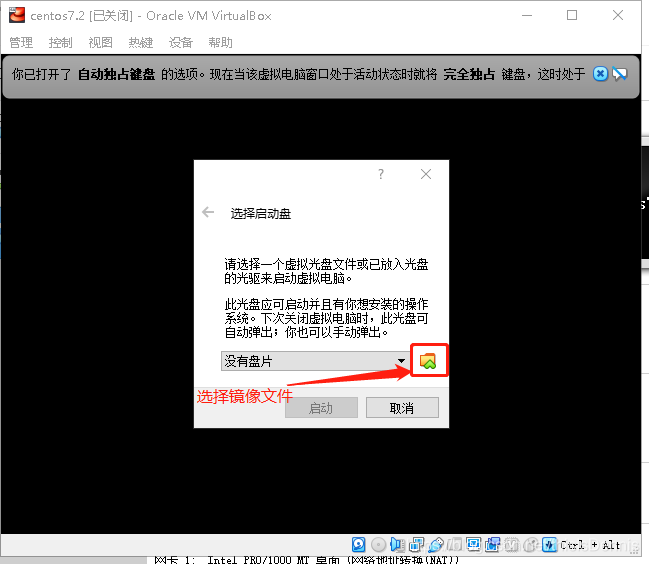Viewport: 649px width, 564px height.
Task: Click the 选择启动盘 dialog title
Action: (x=261, y=214)
